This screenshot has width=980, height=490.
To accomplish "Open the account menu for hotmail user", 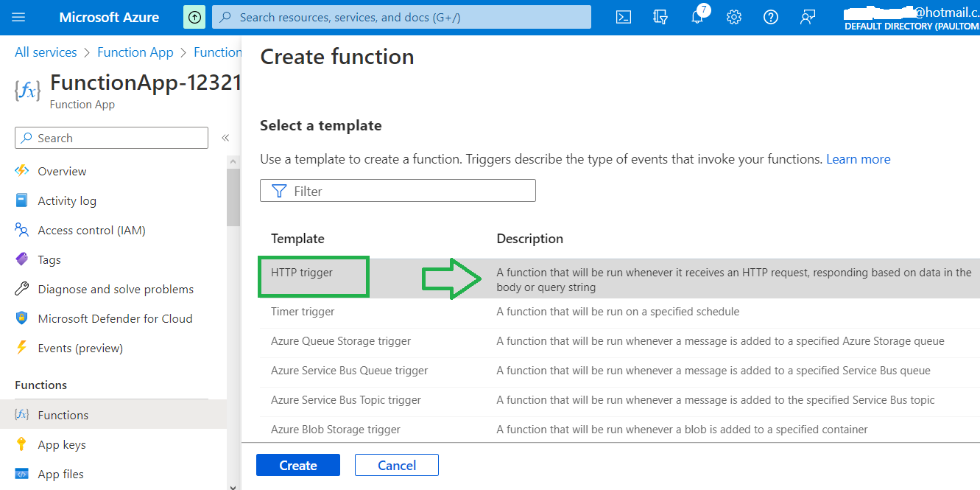I will point(912,18).
